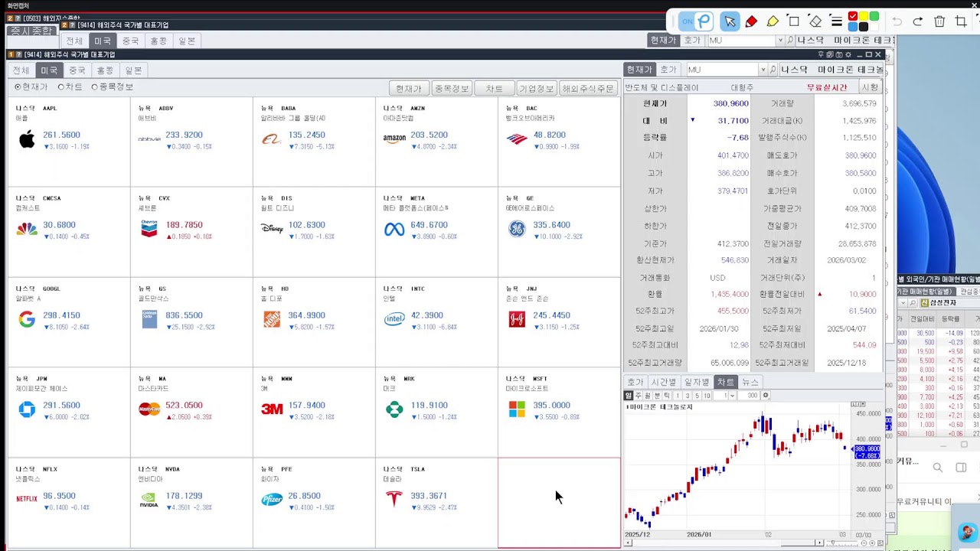Pick the black color swatch
The height and width of the screenshot is (551, 980).
pos(864,27)
